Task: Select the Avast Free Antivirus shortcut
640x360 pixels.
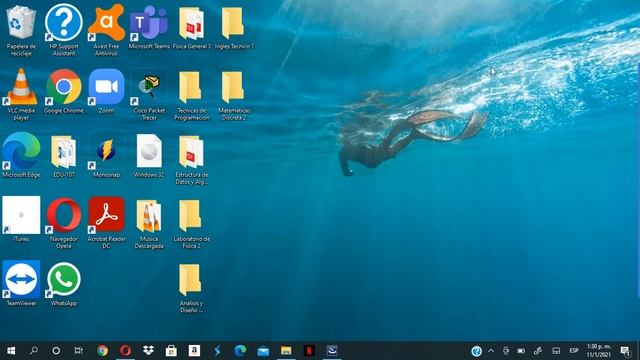Action: coord(106,30)
